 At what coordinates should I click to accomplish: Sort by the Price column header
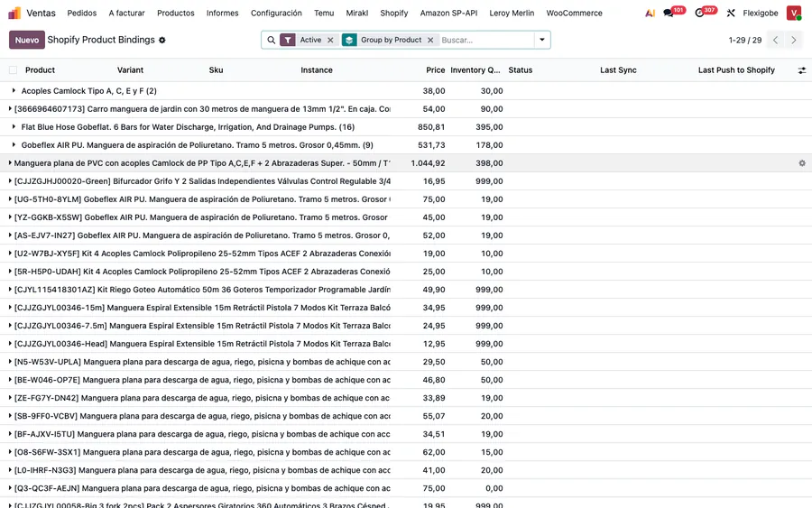click(x=436, y=69)
